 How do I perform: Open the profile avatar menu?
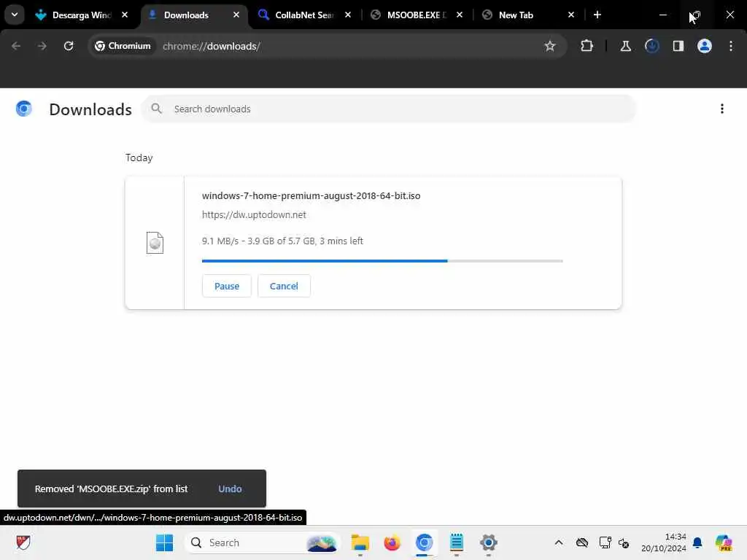[x=704, y=46]
